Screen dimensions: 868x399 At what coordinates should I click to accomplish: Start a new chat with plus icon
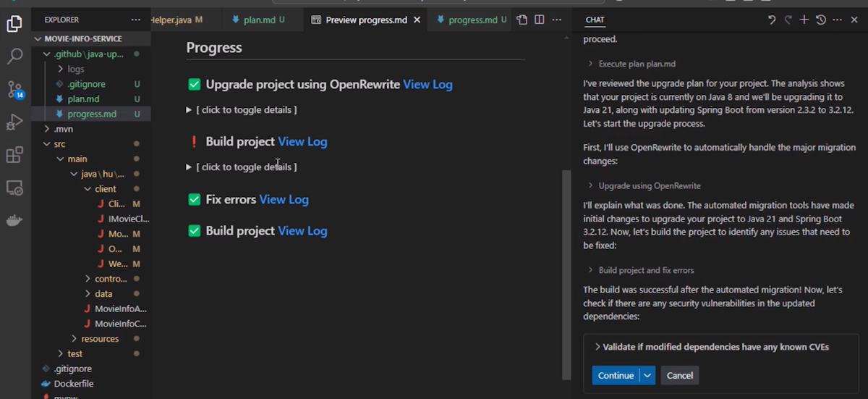point(804,20)
